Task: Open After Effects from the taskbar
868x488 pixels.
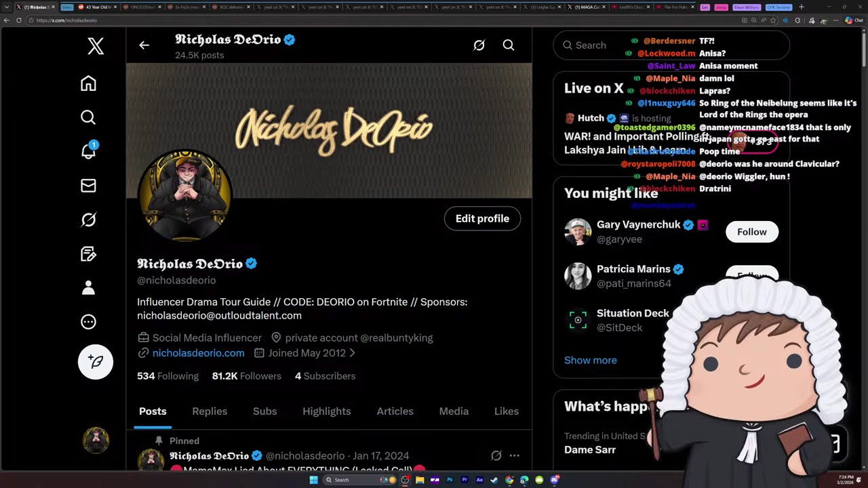Action: click(479, 480)
